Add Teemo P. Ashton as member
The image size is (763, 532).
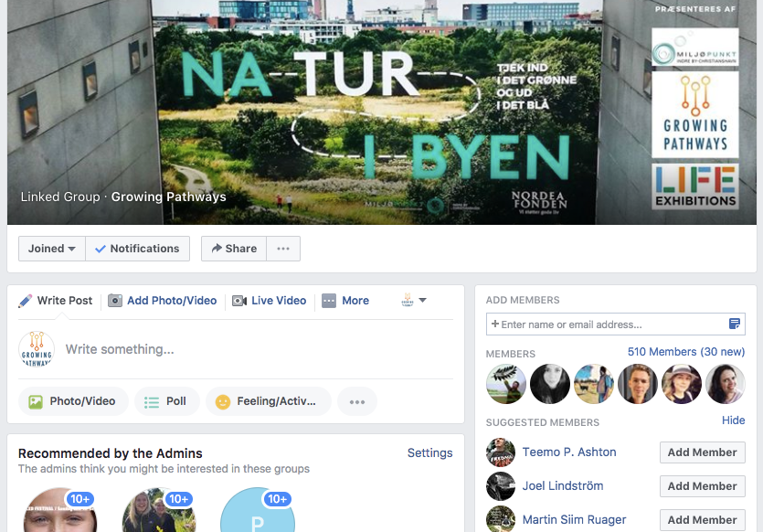point(702,452)
